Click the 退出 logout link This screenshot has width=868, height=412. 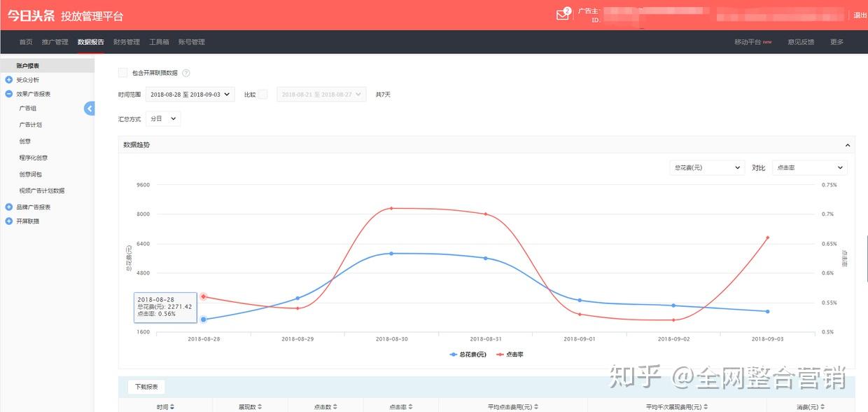860,15
